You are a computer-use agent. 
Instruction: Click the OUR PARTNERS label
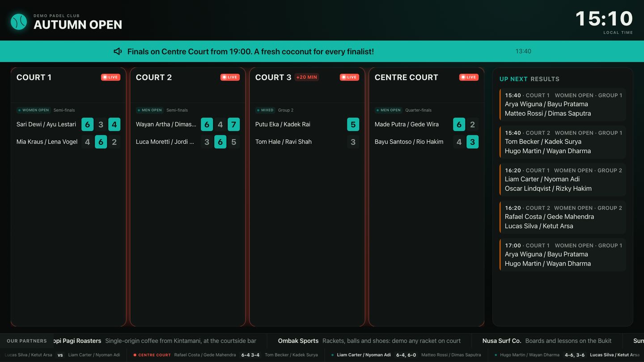point(27,341)
